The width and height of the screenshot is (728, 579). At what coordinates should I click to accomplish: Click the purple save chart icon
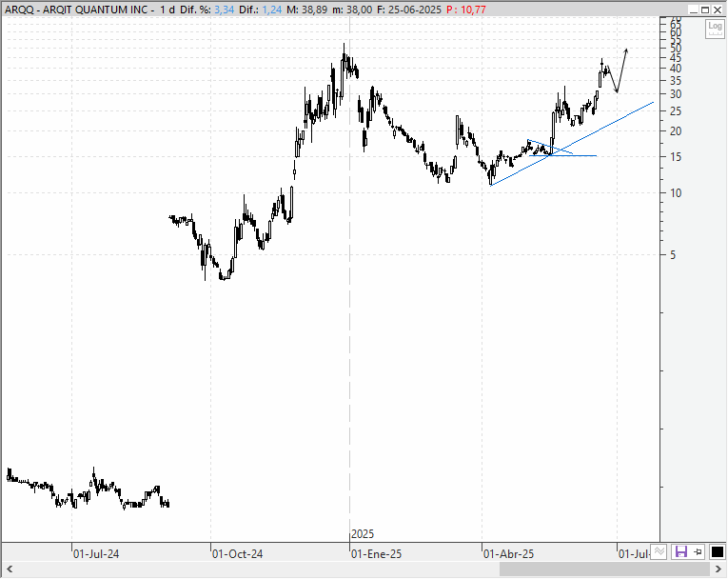click(x=680, y=552)
